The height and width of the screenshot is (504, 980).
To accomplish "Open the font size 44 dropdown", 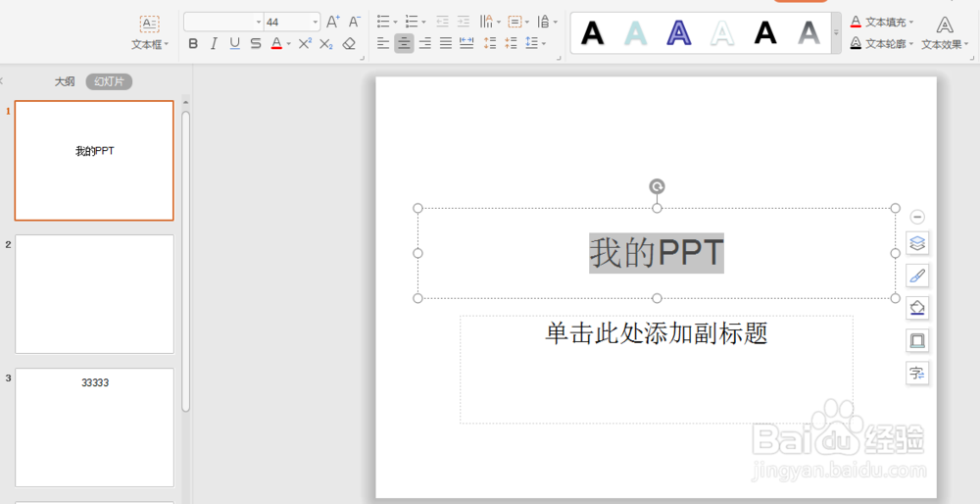I will (x=315, y=22).
